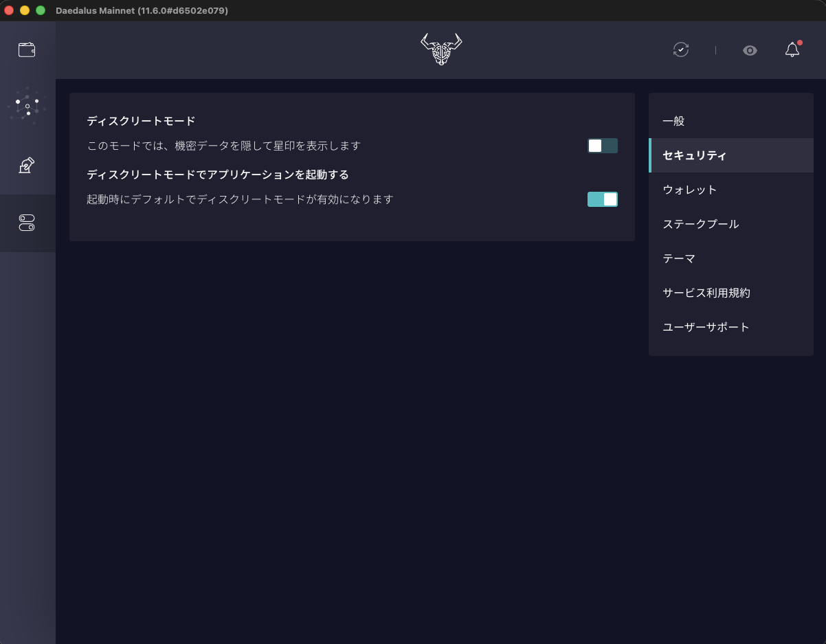
Task: Click the text 起動時にデフォルトでディスクリートモードが有効になります
Action: 240,199
